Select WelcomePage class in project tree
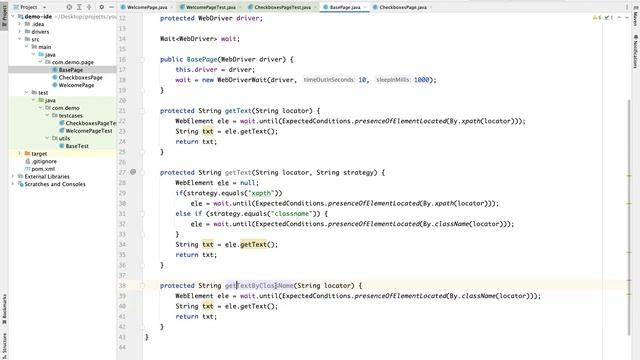640x360 pixels. tap(76, 85)
